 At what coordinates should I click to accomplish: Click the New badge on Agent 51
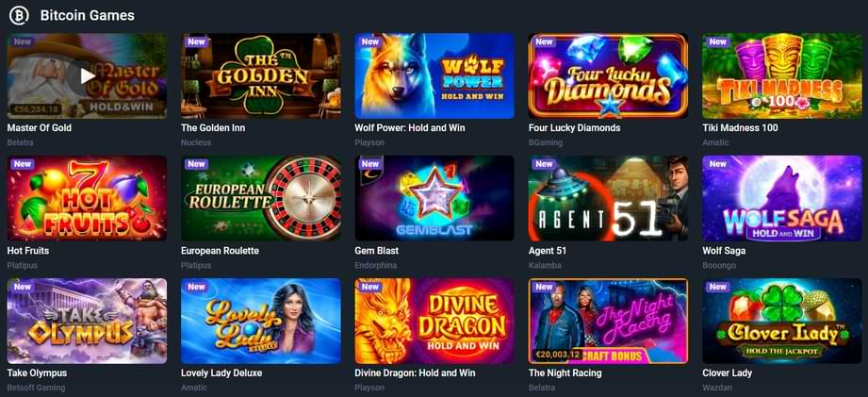pyautogui.click(x=544, y=164)
